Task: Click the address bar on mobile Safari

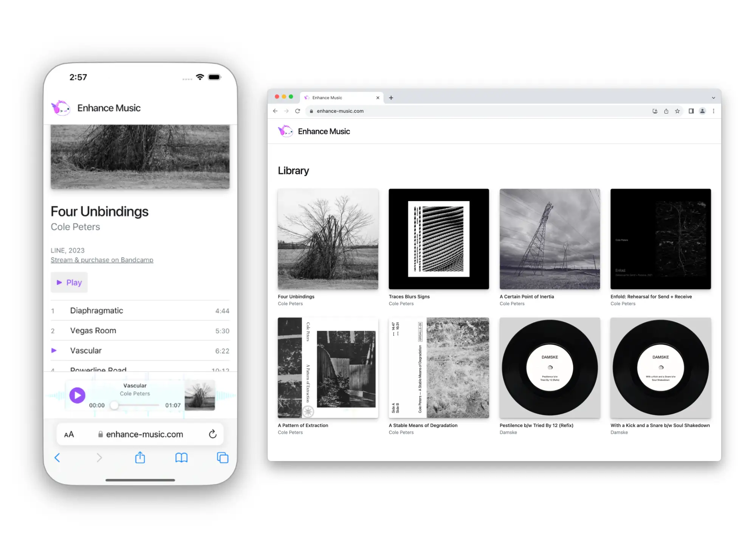Action: (140, 433)
